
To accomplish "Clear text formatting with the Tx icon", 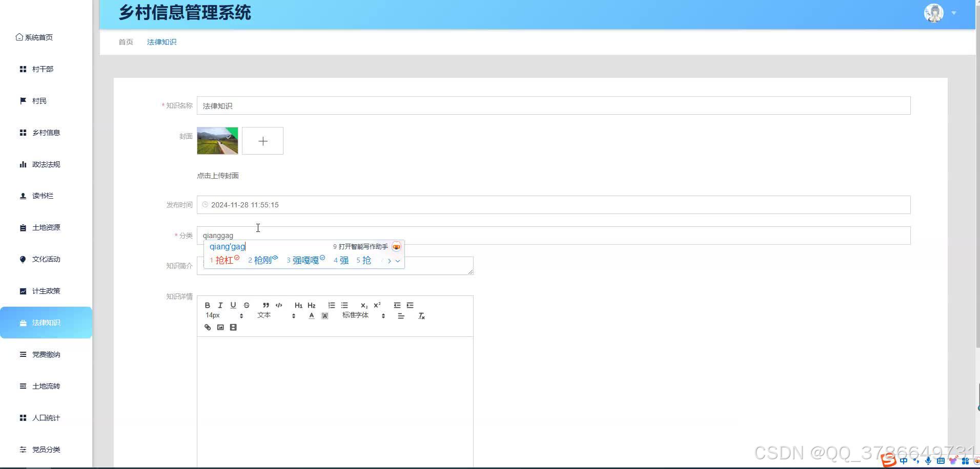I will tap(422, 316).
